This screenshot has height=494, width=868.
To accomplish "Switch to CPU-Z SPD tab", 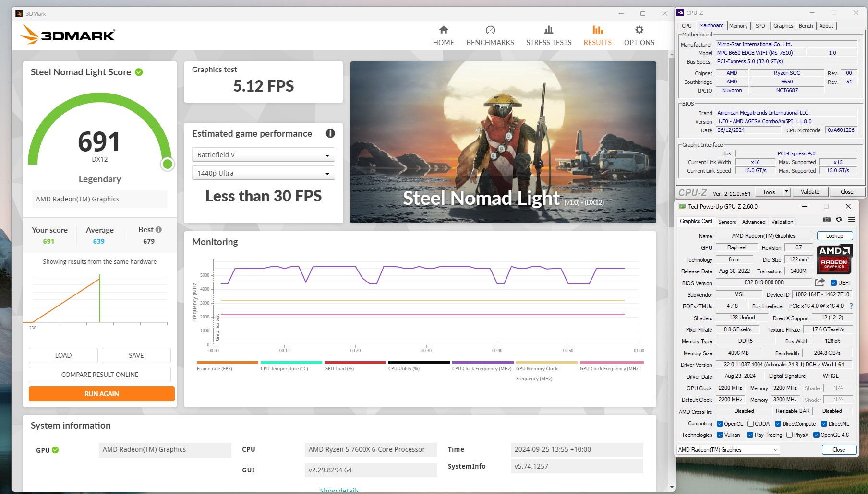I will click(x=760, y=26).
